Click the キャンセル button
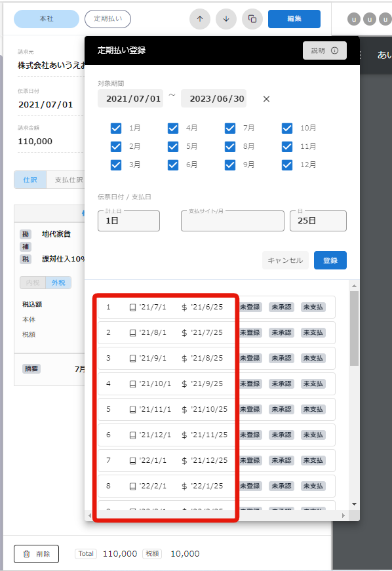Screen dimensions: 392x571 coord(285,260)
